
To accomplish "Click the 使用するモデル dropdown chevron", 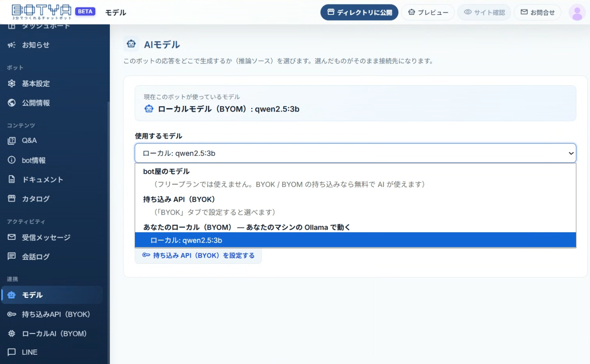I will pyautogui.click(x=571, y=153).
